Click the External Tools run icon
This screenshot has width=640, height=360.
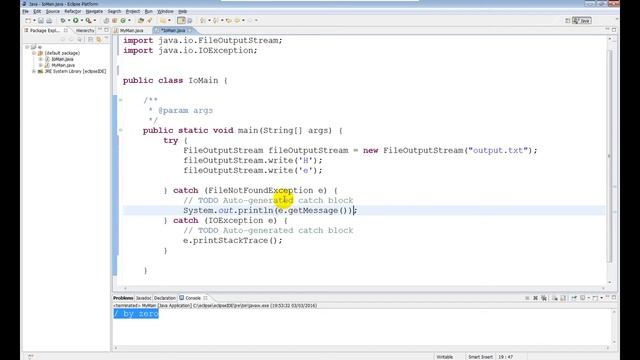[x=88, y=20]
